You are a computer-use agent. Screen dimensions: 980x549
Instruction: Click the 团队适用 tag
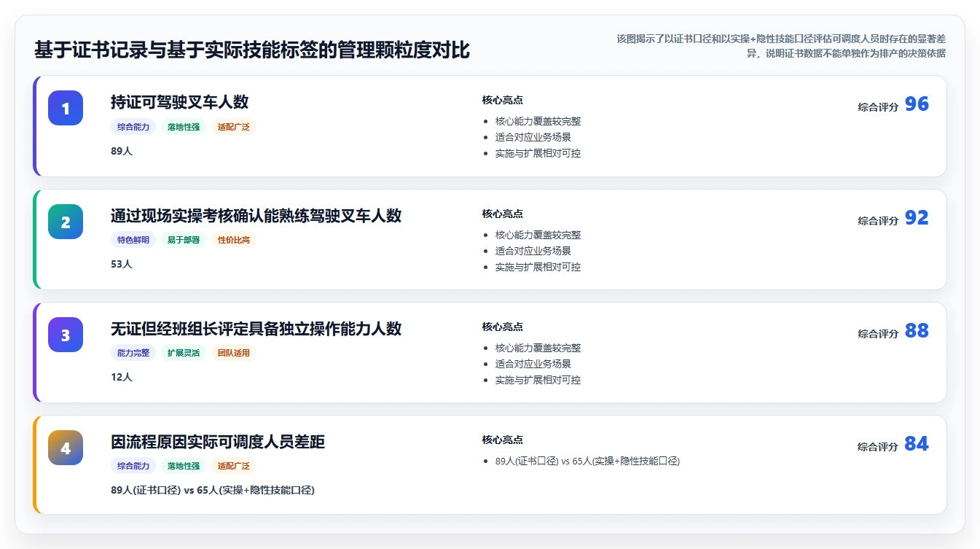tap(234, 353)
